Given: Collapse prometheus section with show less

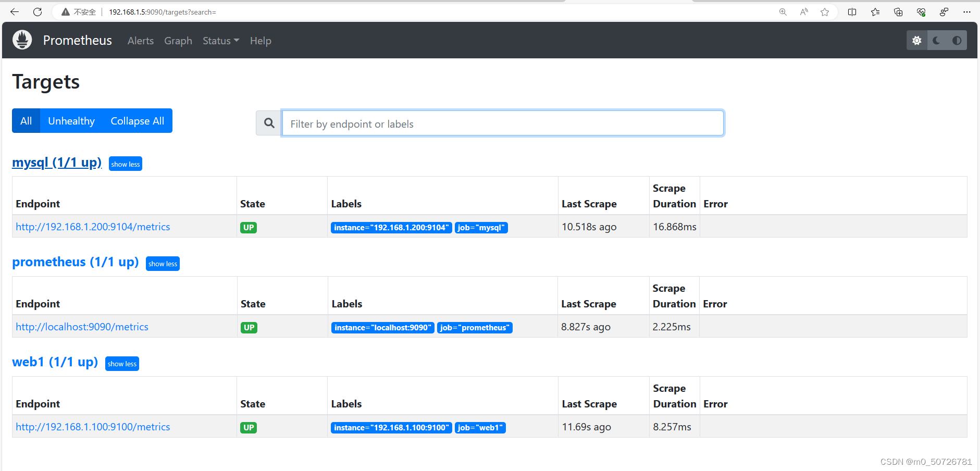Looking at the screenshot, I should [163, 264].
